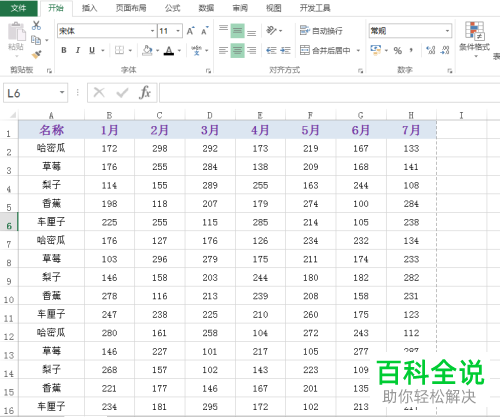
Task: Click the text orientation icon
Action: (271, 31)
